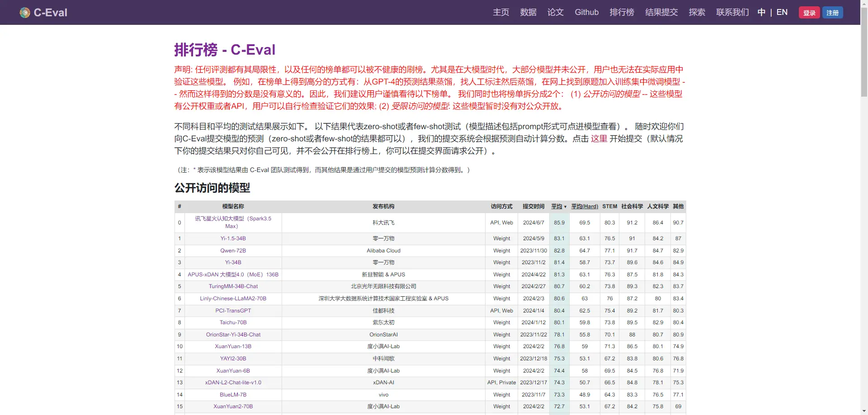Click the C-Eval logo icon
The width and height of the screenshot is (868, 415).
pos(25,13)
